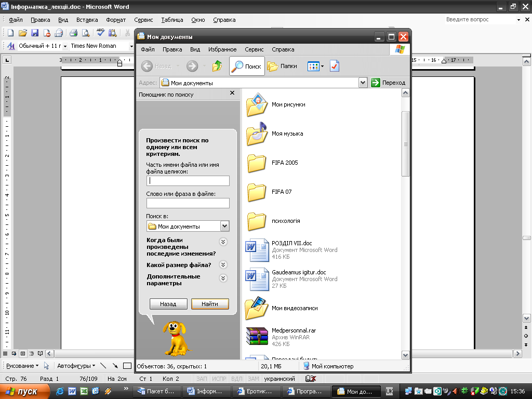532x399 pixels.
Task: Toggle ЗАМ overtype mode in status bar
Action: pos(253,379)
